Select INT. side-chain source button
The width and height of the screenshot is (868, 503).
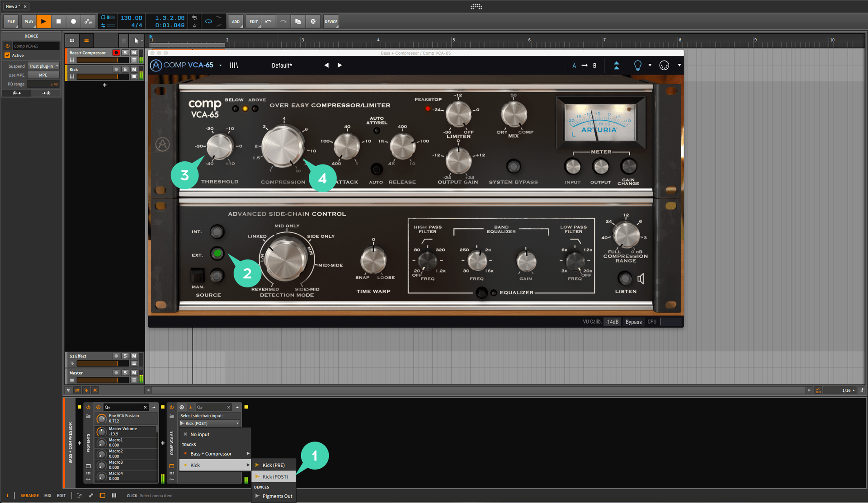point(217,232)
